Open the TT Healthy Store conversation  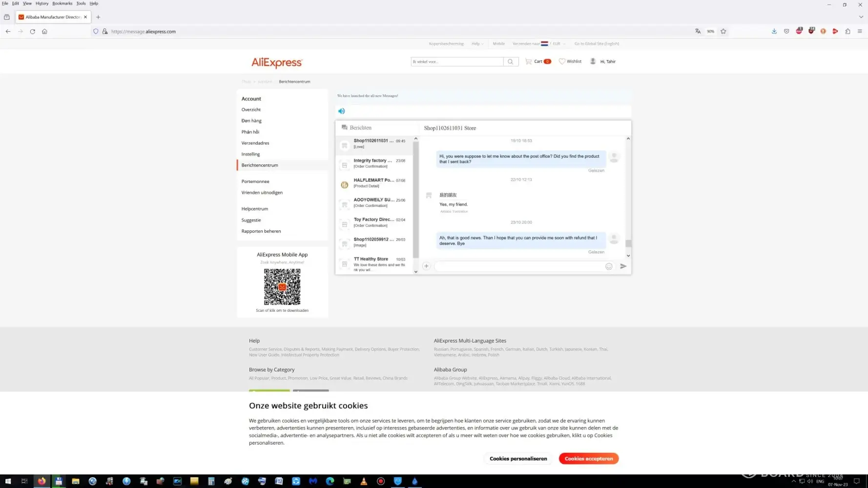(x=374, y=264)
